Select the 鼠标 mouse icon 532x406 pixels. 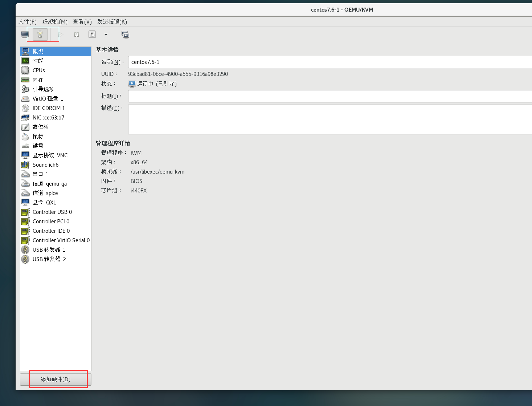click(x=25, y=137)
